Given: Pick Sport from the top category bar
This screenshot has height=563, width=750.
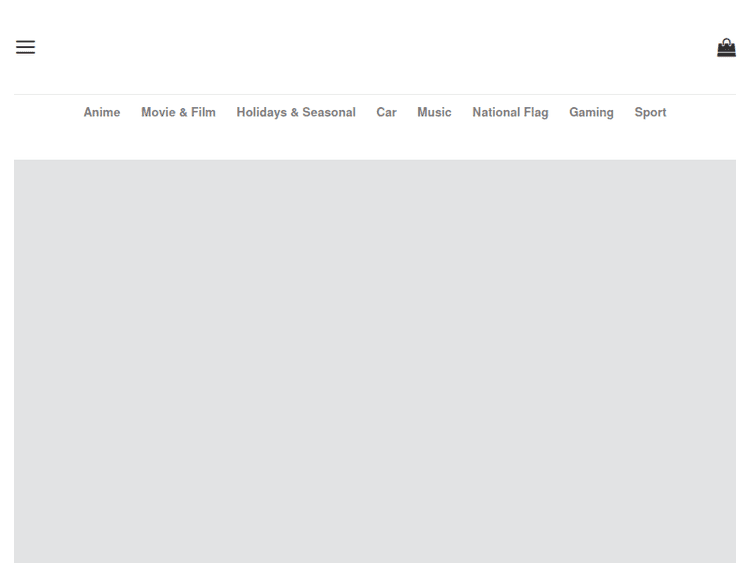Looking at the screenshot, I should [x=650, y=113].
